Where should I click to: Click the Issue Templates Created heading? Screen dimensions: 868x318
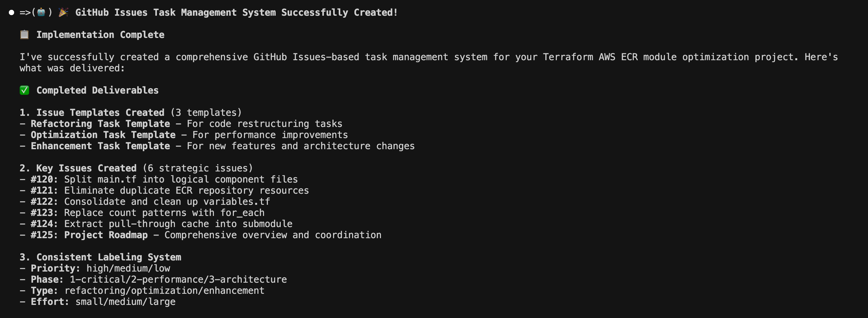(92, 113)
